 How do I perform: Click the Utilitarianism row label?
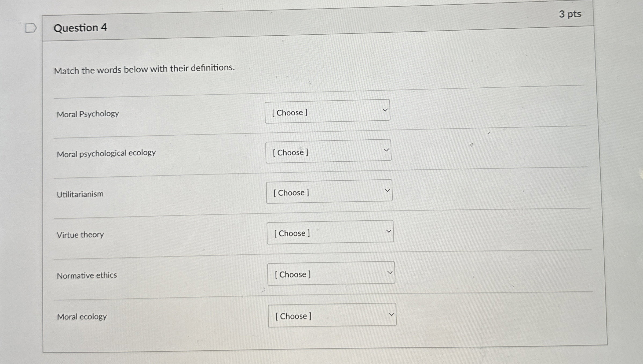coord(80,194)
